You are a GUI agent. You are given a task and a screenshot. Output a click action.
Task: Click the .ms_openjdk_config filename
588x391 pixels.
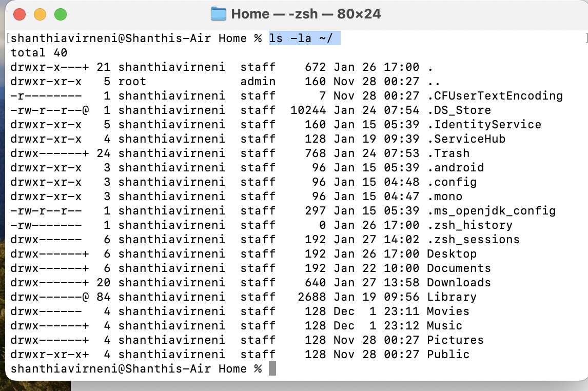(x=492, y=211)
